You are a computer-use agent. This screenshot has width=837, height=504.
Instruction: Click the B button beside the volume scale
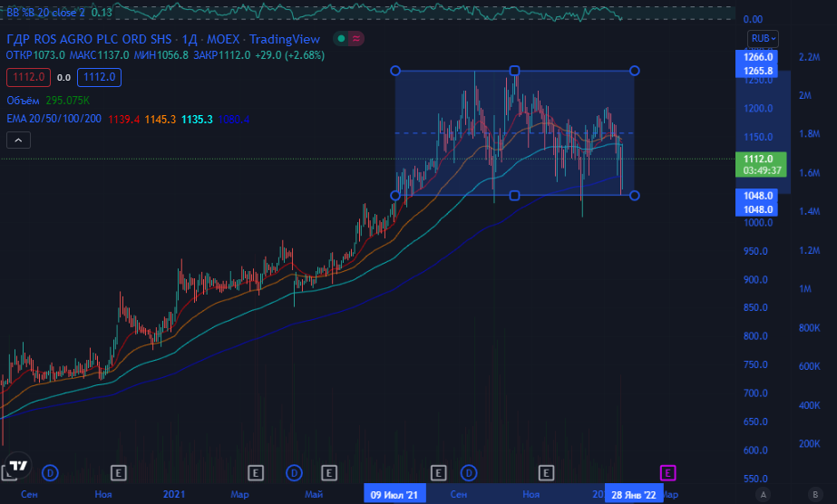(x=815, y=494)
